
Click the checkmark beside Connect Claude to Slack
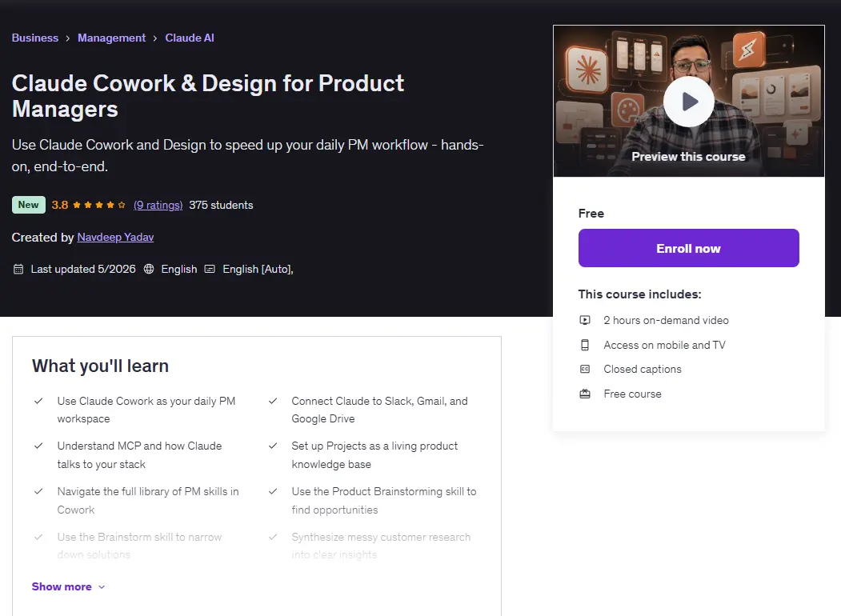tap(273, 401)
